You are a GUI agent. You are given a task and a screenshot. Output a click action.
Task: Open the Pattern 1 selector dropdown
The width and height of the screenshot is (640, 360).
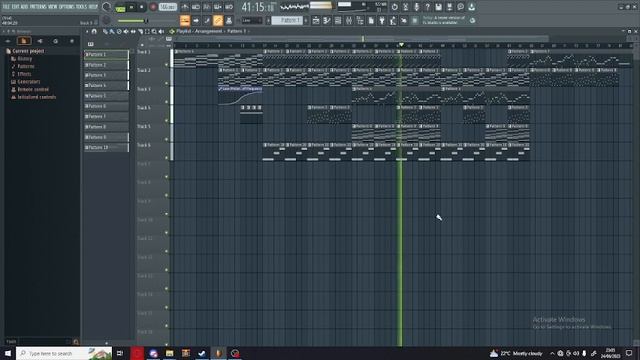(x=287, y=20)
